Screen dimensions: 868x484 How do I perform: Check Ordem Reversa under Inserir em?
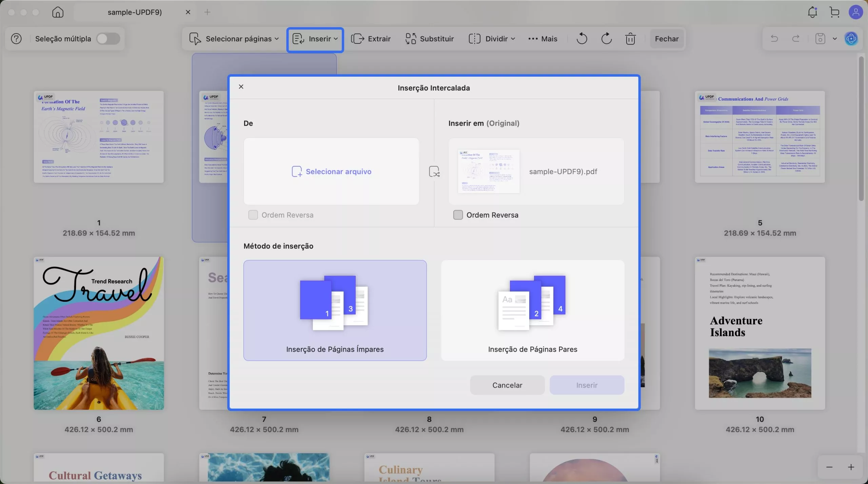coord(458,215)
